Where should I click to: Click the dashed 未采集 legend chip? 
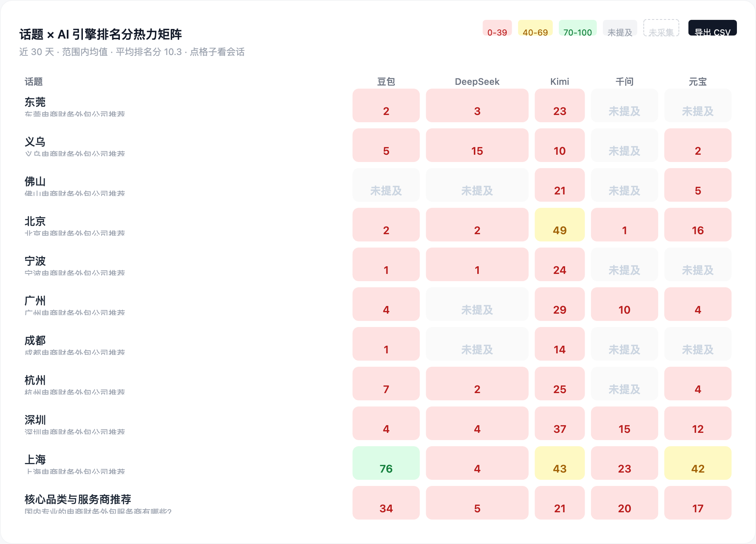tap(661, 28)
